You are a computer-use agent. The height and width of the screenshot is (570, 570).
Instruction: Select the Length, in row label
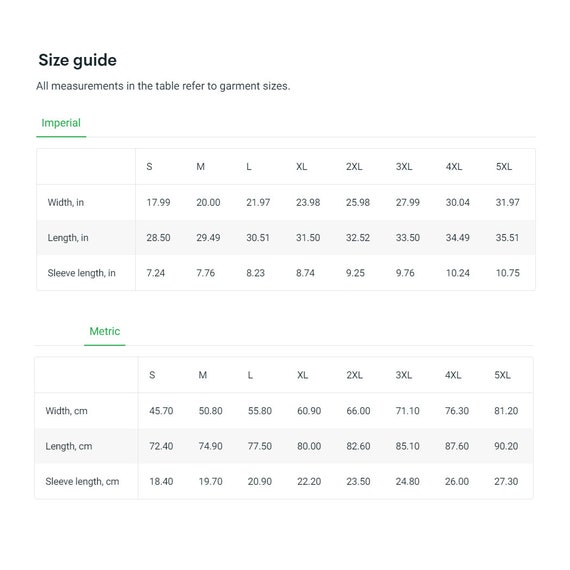(x=68, y=238)
